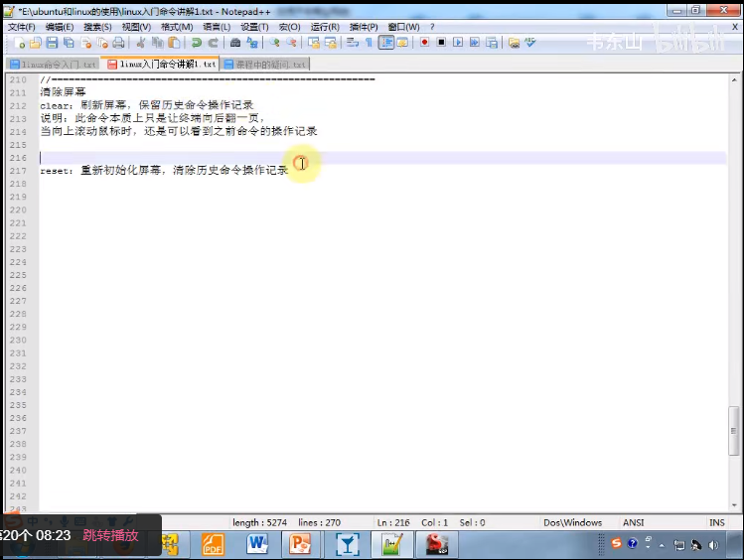This screenshot has width=744, height=560.
Task: Toggle Word Wrap toolbar icon
Action: coord(353,43)
